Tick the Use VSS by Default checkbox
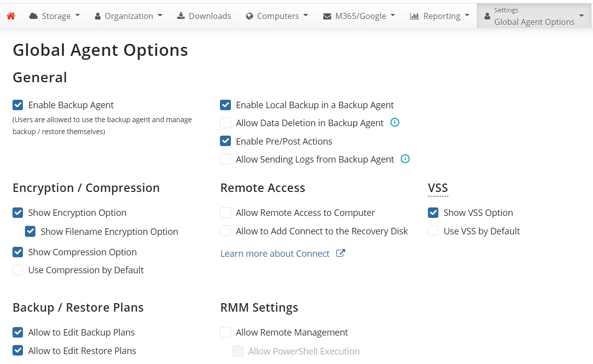 (x=433, y=231)
